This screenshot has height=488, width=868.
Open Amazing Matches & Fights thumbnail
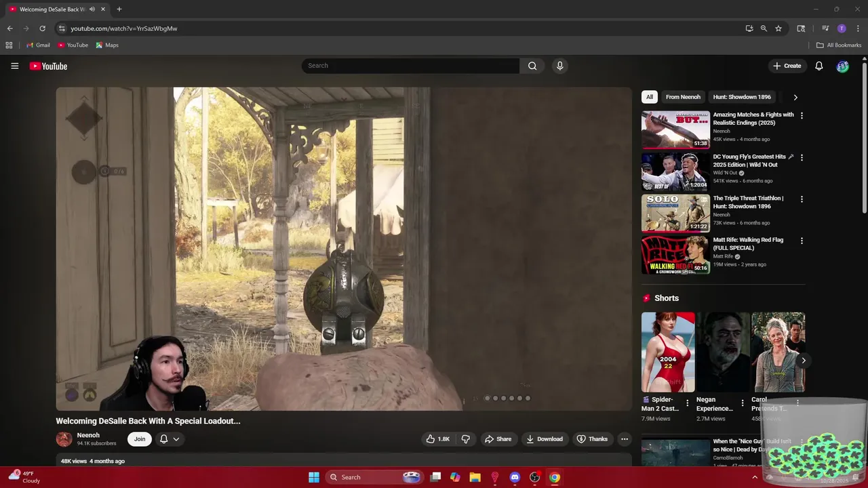(675, 129)
